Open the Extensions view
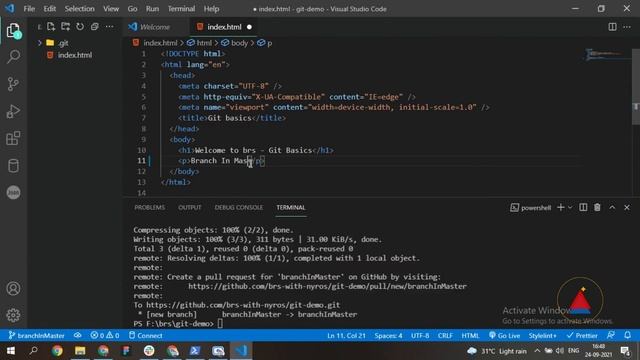 pyautogui.click(x=13, y=138)
